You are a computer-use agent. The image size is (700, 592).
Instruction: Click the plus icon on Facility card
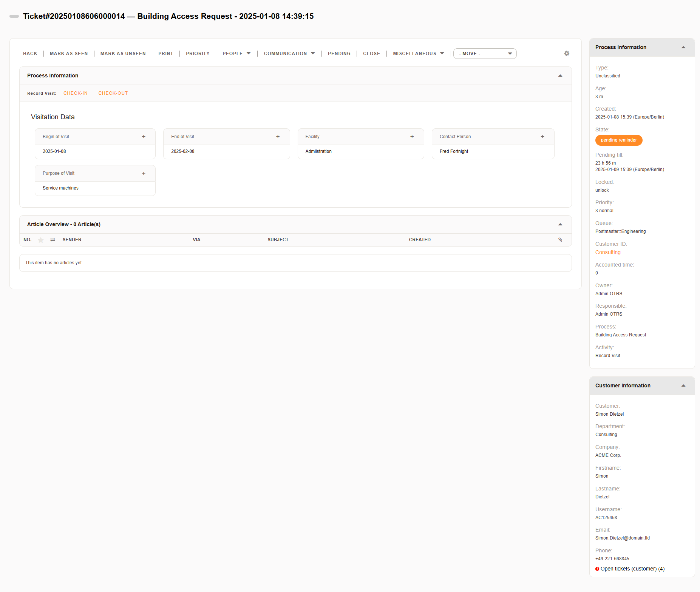point(412,137)
